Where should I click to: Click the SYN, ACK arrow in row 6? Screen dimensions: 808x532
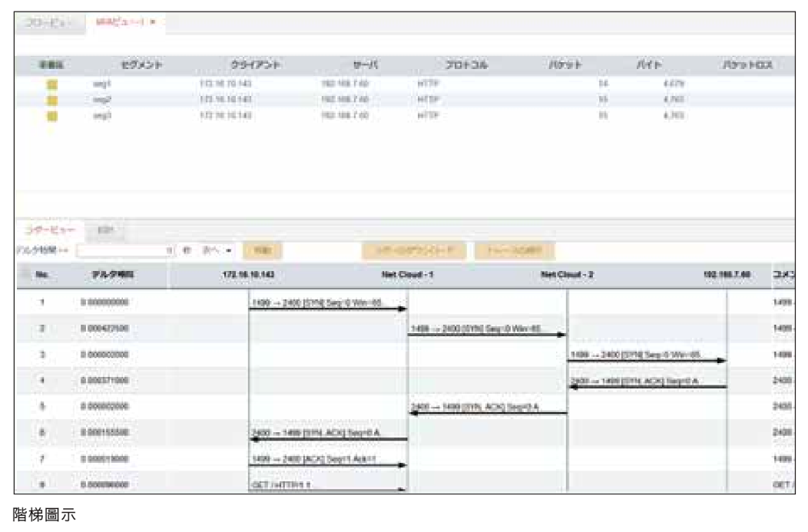[x=328, y=438]
